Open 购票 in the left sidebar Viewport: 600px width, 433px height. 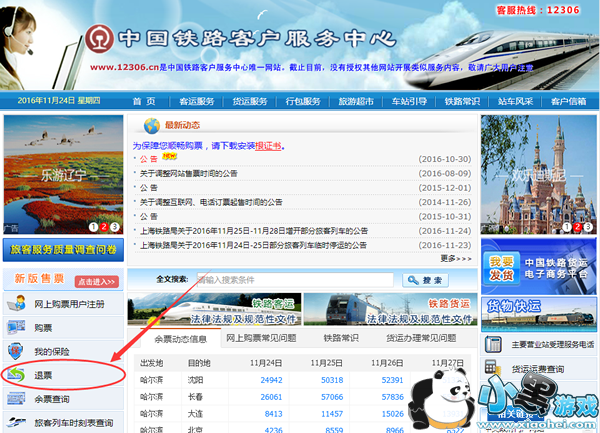coord(43,328)
